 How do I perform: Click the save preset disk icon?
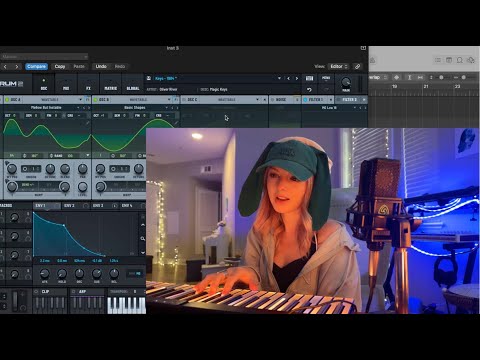149,78
